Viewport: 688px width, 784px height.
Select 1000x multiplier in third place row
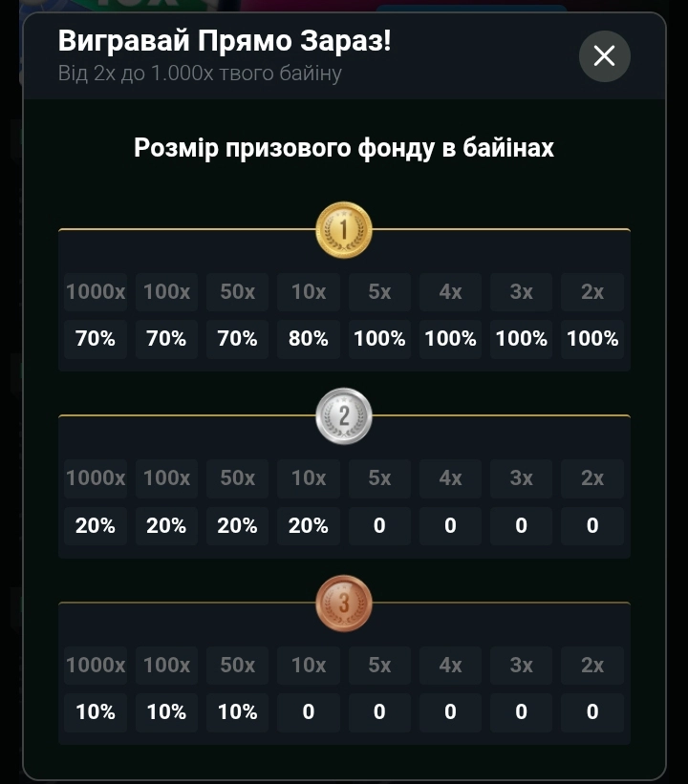96,665
